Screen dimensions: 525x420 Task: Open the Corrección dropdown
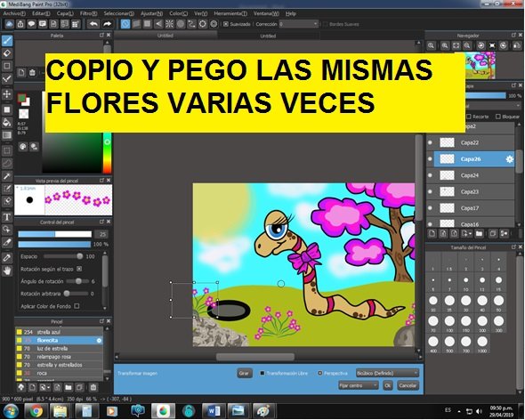pyautogui.click(x=299, y=24)
